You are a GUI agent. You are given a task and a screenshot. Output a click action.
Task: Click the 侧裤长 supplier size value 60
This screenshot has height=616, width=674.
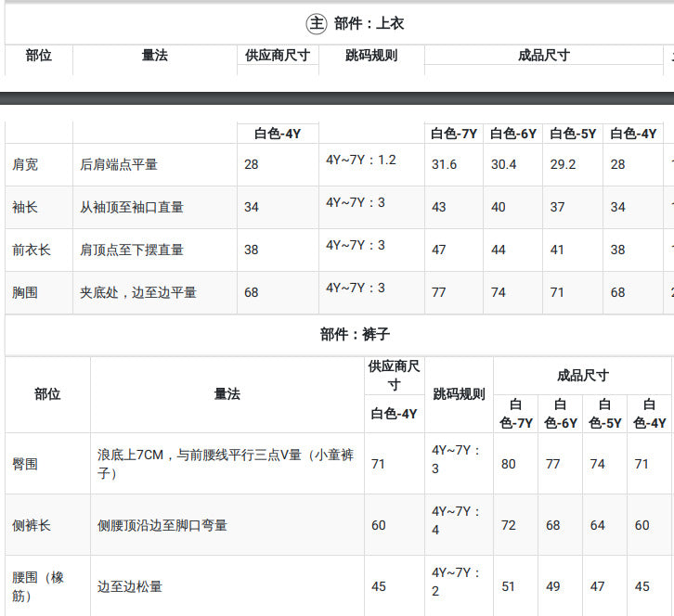[379, 525]
